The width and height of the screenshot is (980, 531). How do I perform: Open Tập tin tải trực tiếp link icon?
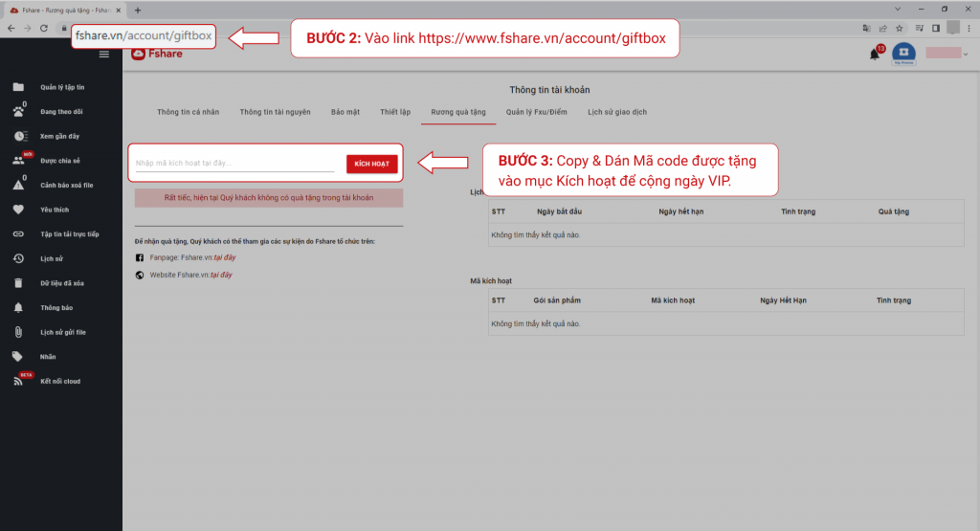(x=18, y=234)
